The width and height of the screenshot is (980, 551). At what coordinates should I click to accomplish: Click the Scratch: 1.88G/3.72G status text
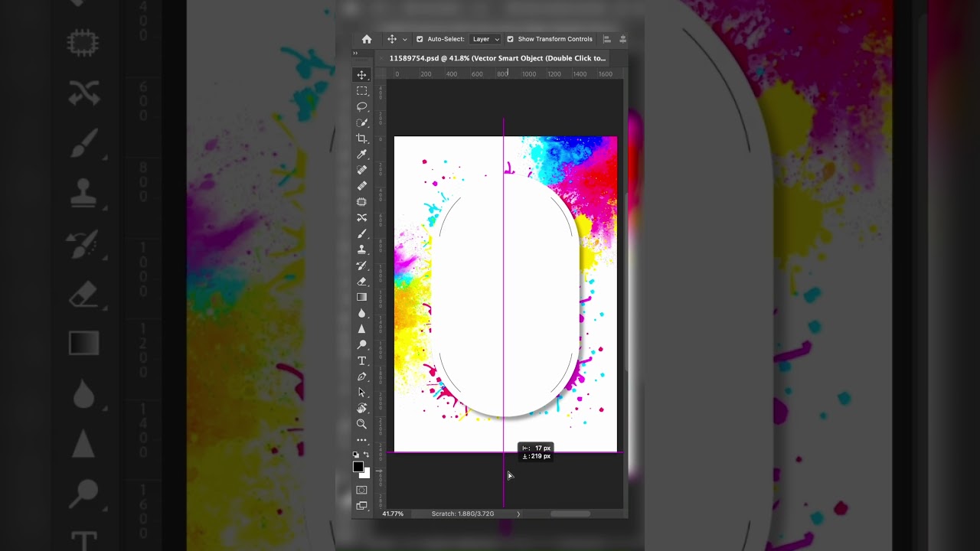(x=462, y=514)
